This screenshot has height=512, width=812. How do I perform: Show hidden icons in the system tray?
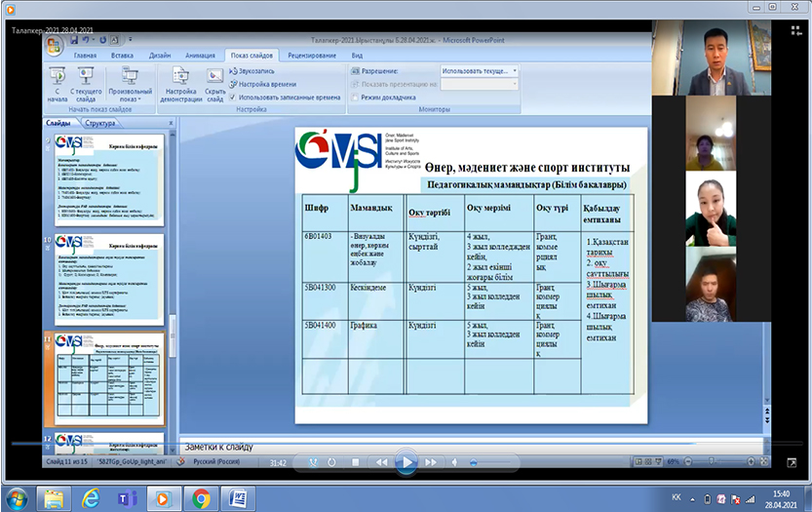point(692,499)
